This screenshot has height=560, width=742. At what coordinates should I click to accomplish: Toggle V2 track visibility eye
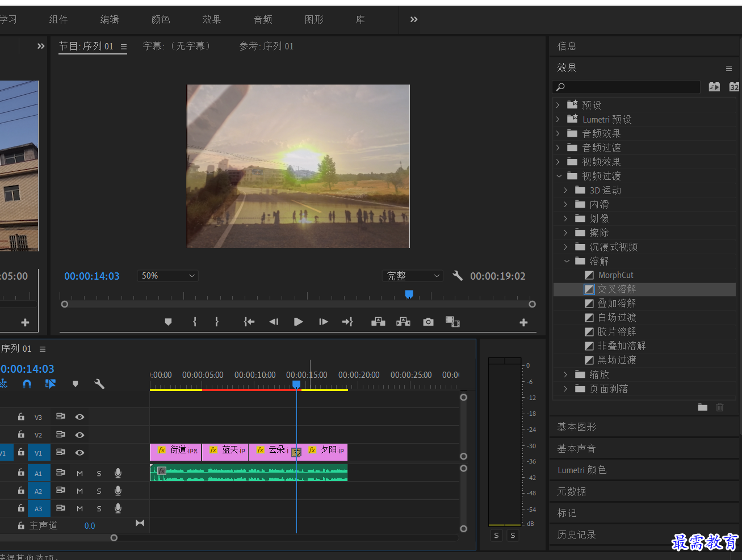tap(79, 435)
